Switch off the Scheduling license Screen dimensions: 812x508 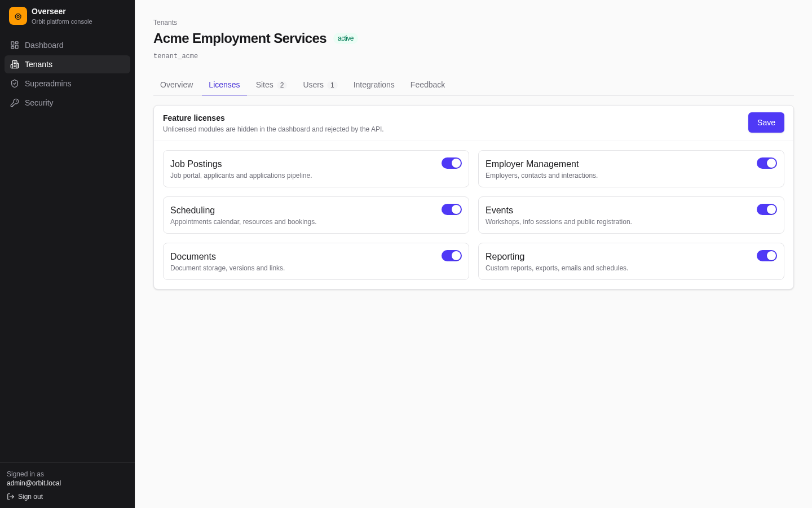452,209
